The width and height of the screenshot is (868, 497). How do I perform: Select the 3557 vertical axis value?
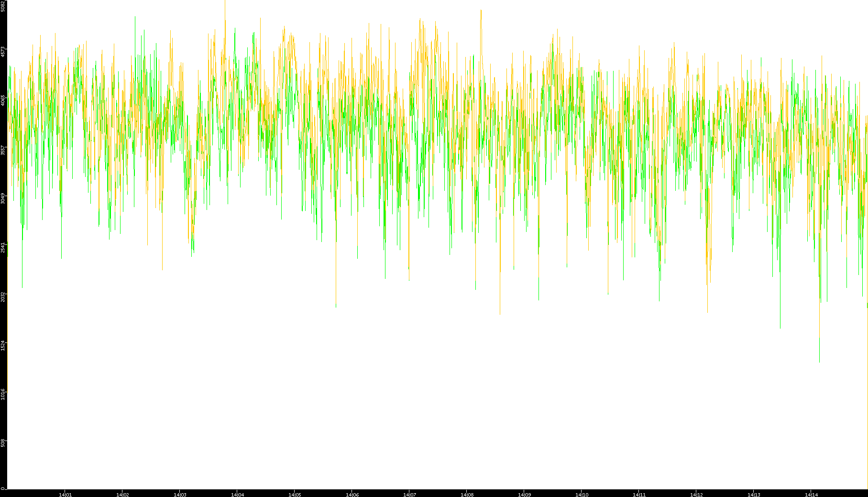click(x=3, y=150)
